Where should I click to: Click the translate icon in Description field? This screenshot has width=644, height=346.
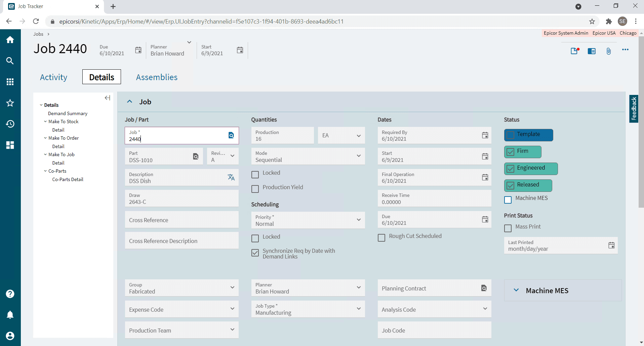231,177
